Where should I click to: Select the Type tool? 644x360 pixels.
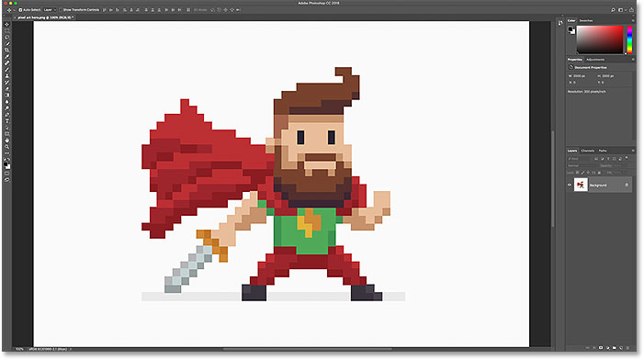(x=7, y=120)
